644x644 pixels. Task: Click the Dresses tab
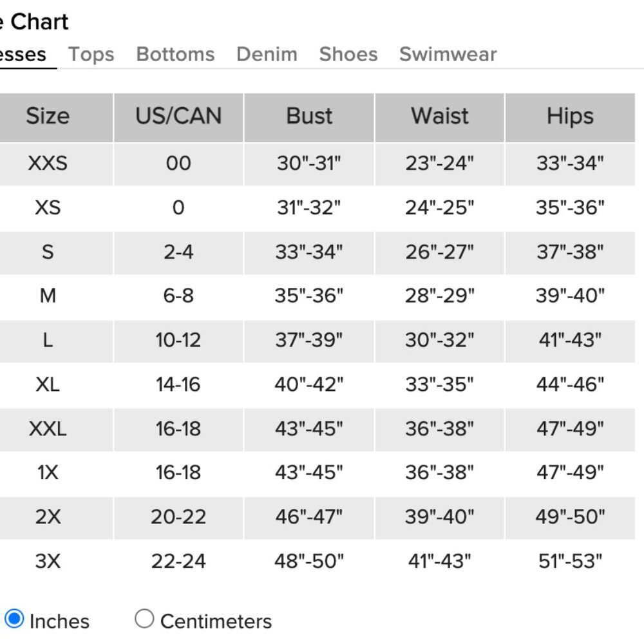click(23, 55)
